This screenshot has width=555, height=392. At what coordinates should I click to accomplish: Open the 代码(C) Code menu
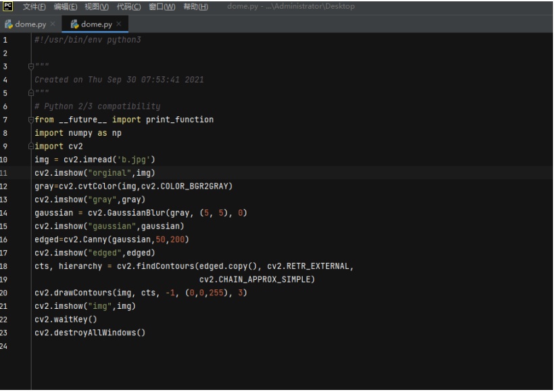[x=128, y=7]
